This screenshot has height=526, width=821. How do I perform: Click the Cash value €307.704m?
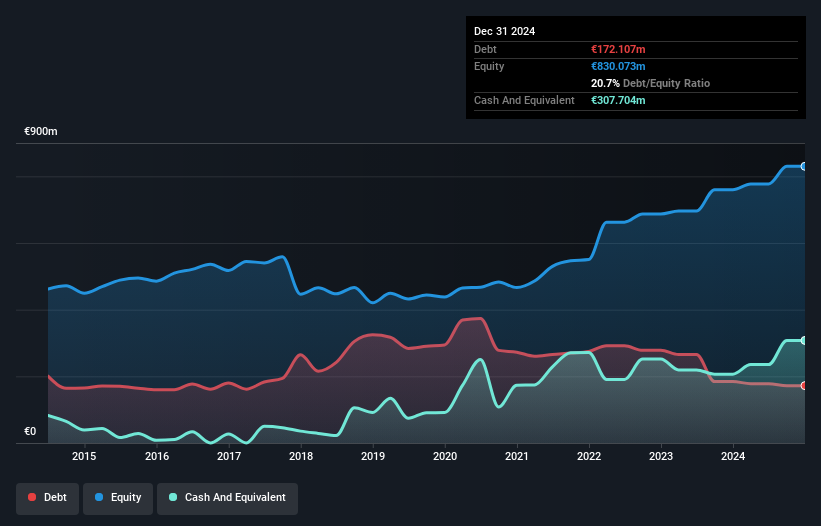click(x=618, y=100)
